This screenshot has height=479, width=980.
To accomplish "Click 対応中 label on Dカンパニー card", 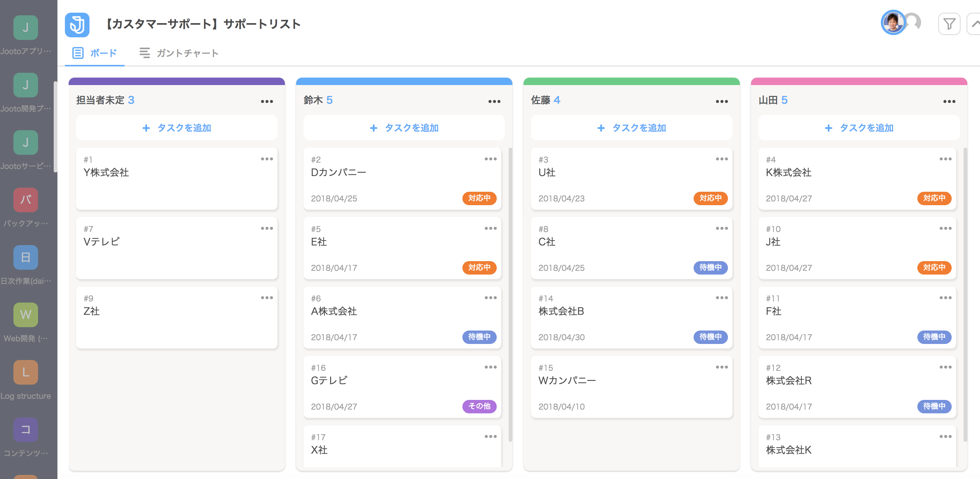I will pos(479,198).
